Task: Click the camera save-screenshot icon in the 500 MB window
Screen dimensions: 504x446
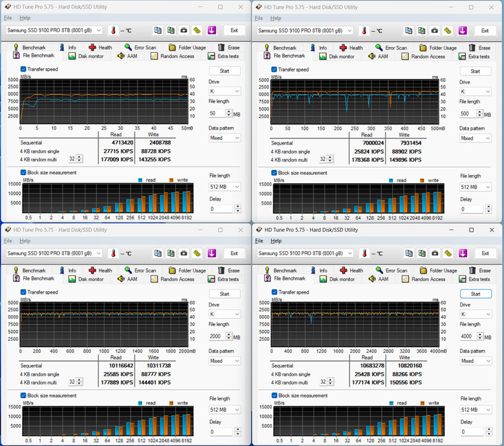Action: [435, 30]
